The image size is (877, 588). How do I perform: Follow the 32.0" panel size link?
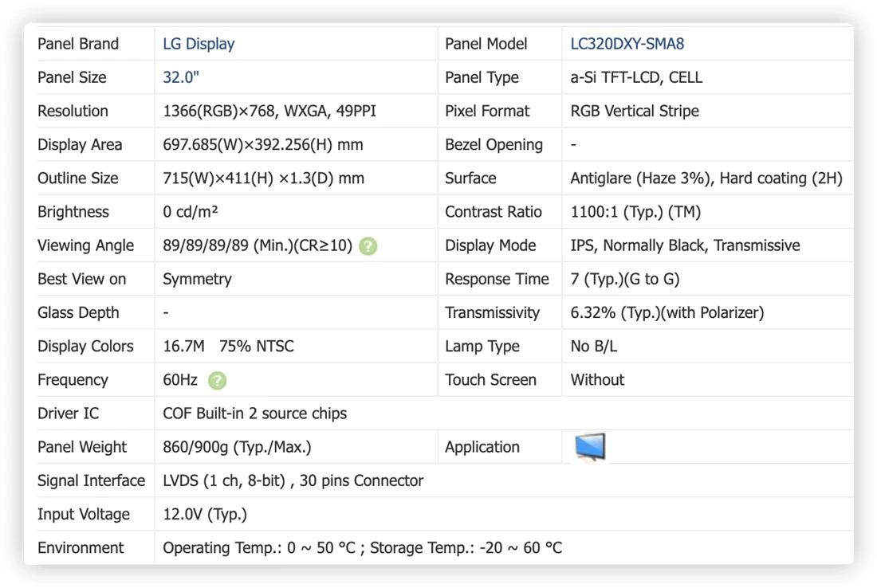181,78
